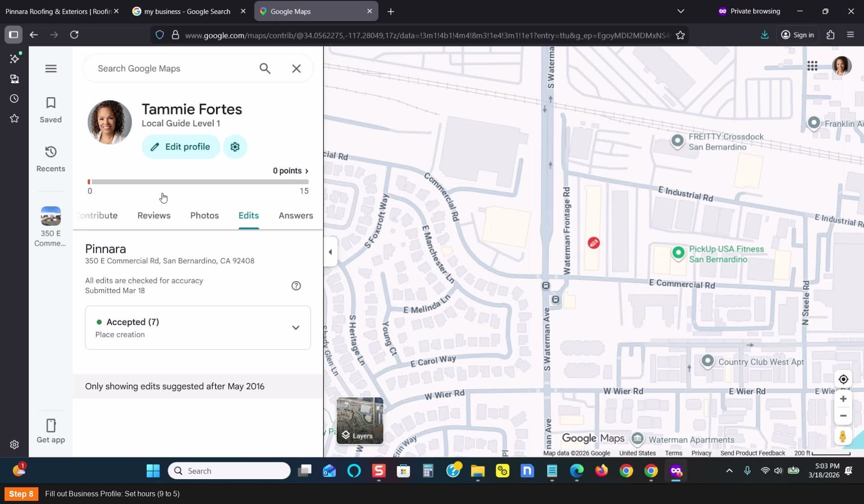Click the Google account avatar
This screenshot has width=864, height=504.
(842, 66)
